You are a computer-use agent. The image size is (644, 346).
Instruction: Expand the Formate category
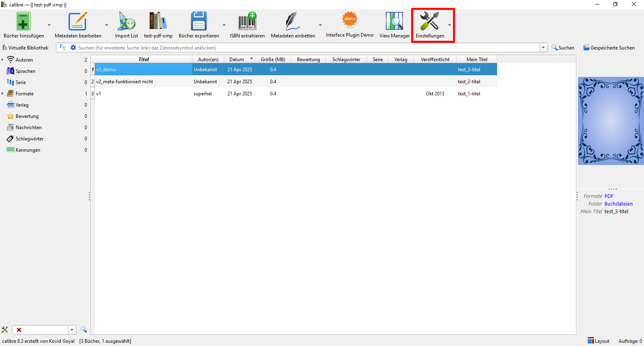[x=2, y=93]
